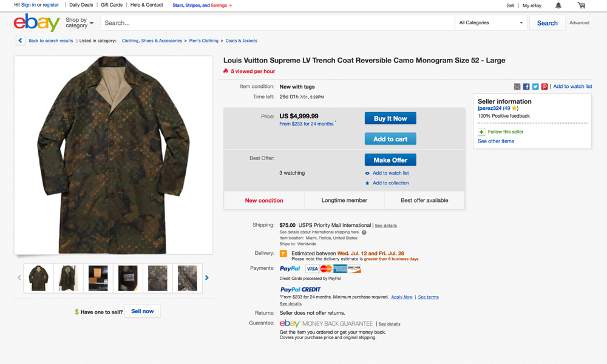Select the second coat thumbnail image
Viewport: 607px width, 364px height.
tap(68, 278)
